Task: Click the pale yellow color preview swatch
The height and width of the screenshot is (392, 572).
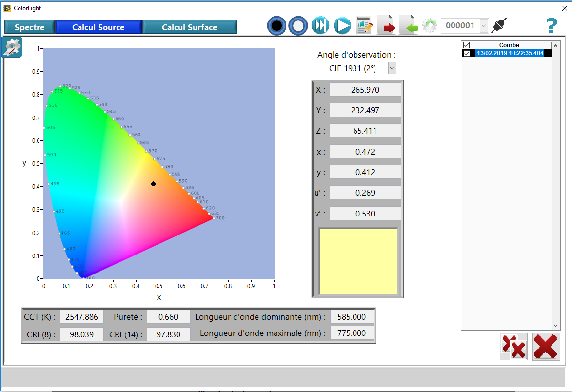Action: tap(358, 261)
